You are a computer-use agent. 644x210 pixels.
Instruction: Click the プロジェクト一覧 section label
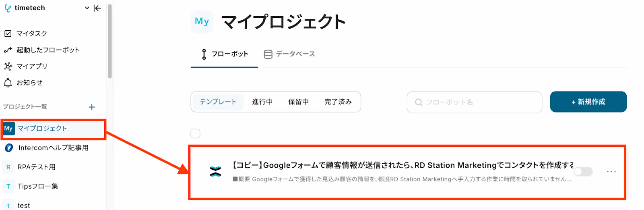point(25,107)
